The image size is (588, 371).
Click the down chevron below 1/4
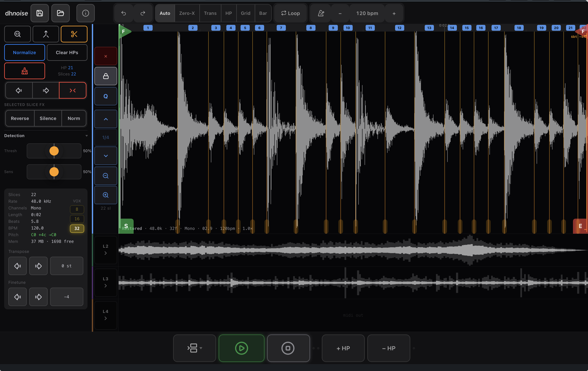point(106,156)
